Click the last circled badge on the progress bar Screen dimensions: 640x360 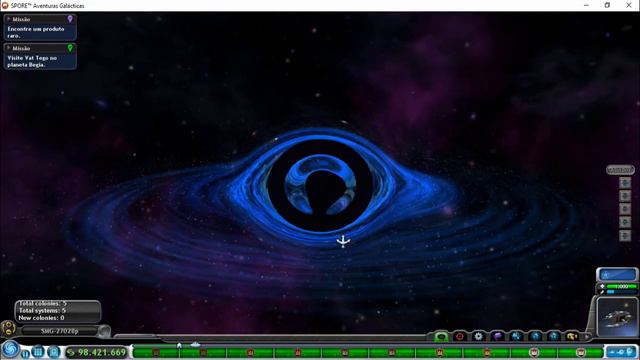click(x=581, y=352)
